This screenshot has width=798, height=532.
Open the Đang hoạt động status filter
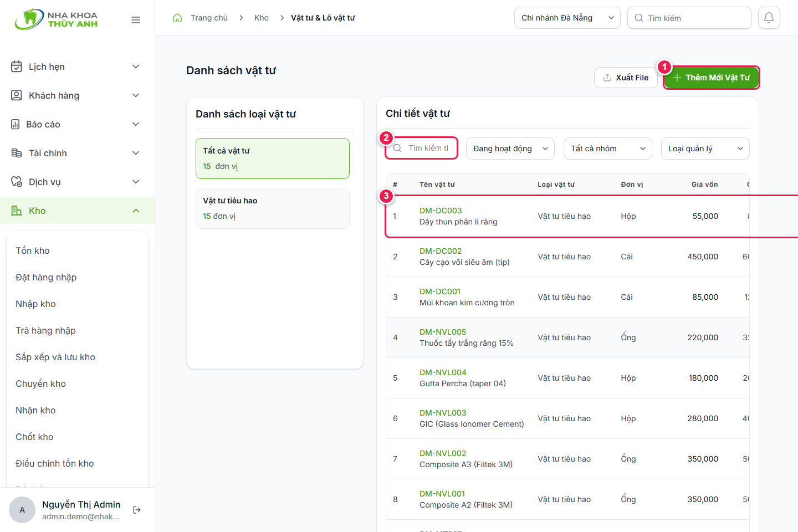(x=510, y=149)
